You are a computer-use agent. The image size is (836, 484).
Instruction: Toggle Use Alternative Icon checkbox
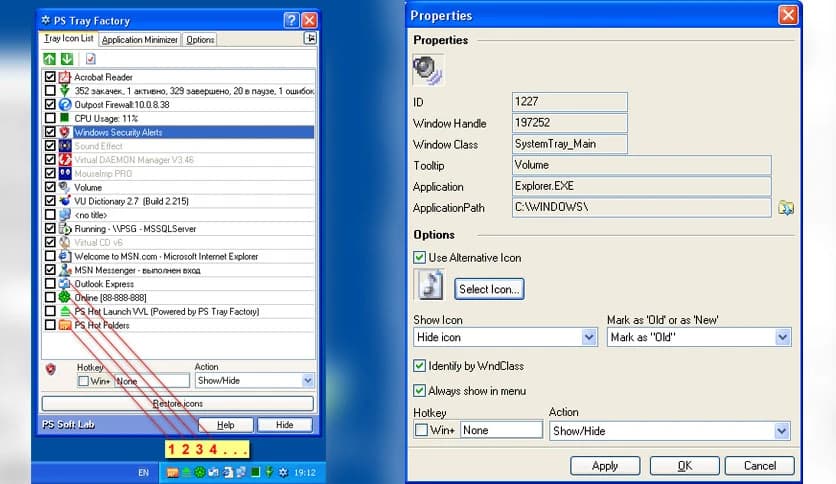[420, 257]
